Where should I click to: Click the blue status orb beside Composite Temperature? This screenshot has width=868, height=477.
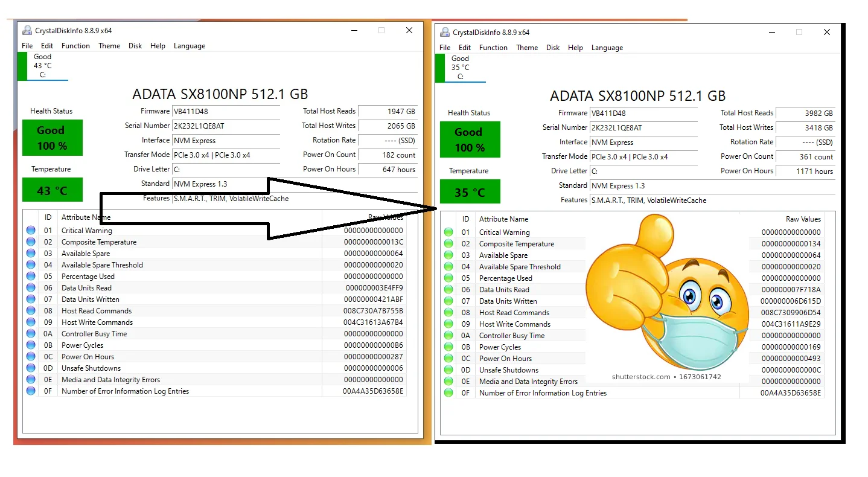(31, 242)
